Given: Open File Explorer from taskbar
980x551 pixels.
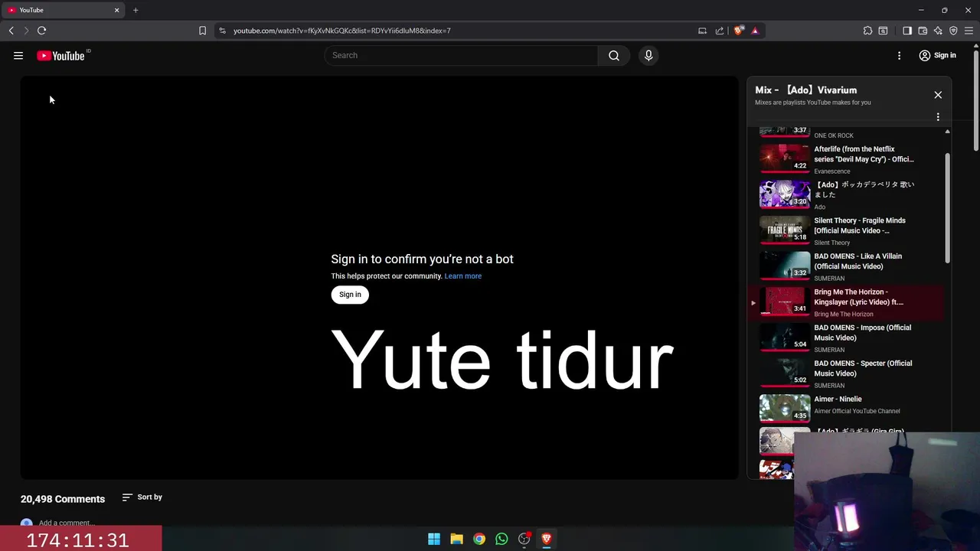Looking at the screenshot, I should coord(456,539).
